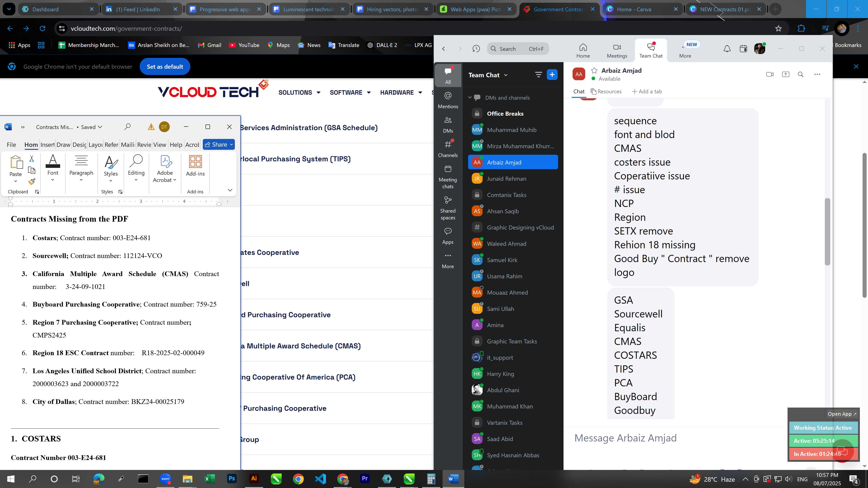Star the Arbaiz Amjad conversation

(594, 70)
